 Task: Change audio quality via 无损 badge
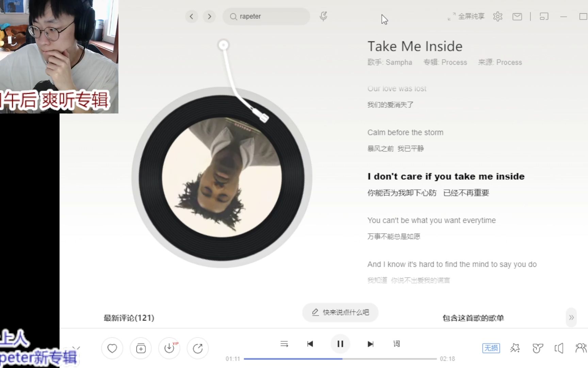(x=491, y=348)
